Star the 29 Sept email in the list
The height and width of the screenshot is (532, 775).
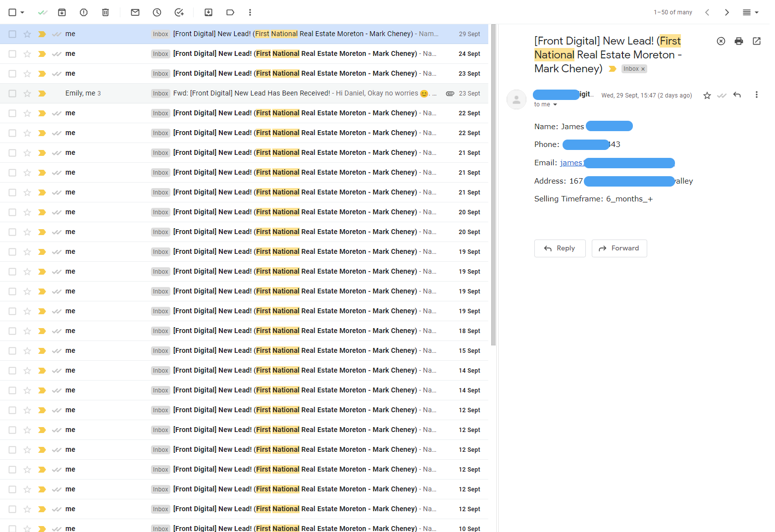pos(27,34)
